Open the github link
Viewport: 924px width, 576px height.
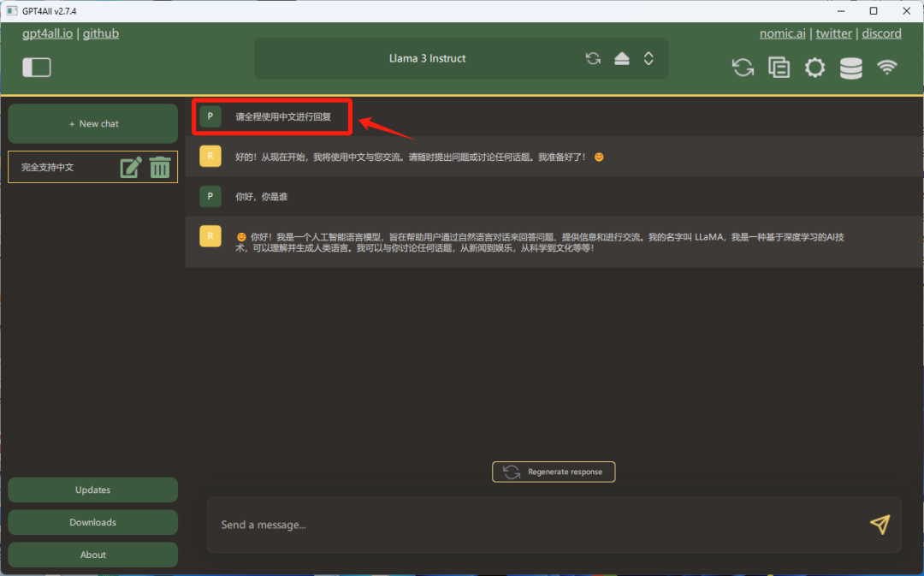(x=101, y=33)
